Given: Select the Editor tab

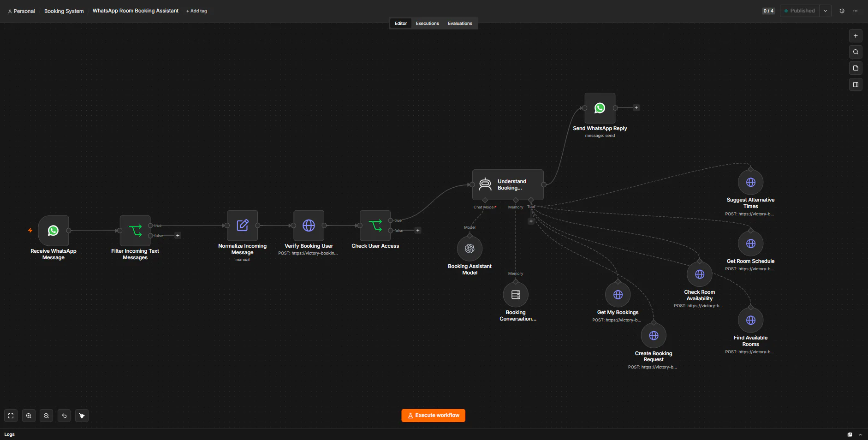Looking at the screenshot, I should click(x=401, y=23).
